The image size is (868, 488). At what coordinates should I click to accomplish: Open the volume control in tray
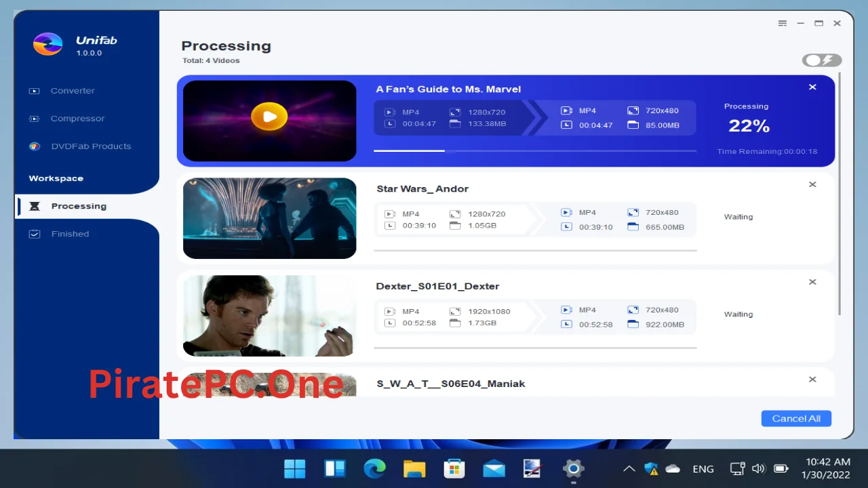(759, 468)
